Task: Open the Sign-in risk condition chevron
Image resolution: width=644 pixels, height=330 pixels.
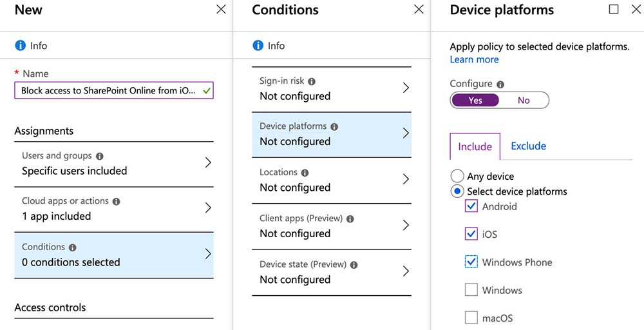Action: click(406, 88)
